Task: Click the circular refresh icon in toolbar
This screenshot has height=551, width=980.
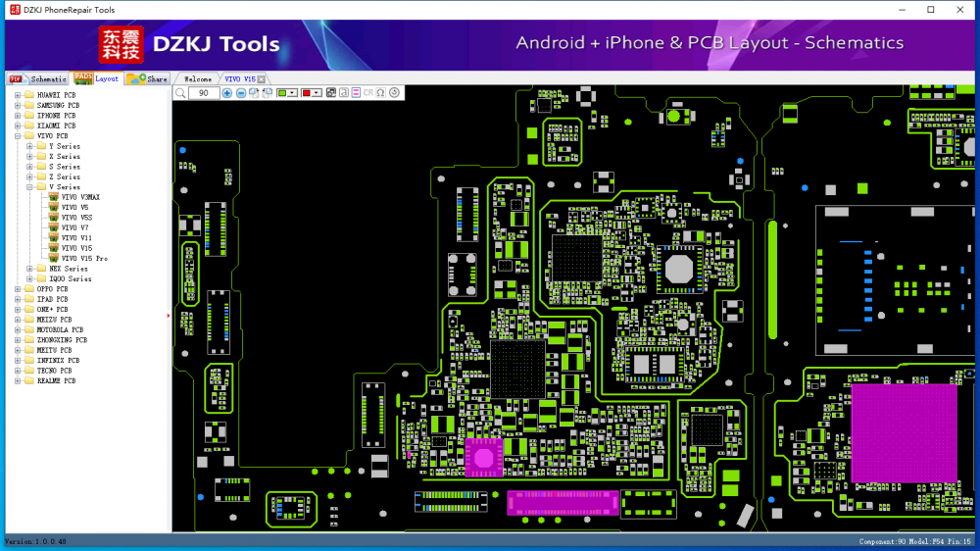Action: pos(394,93)
